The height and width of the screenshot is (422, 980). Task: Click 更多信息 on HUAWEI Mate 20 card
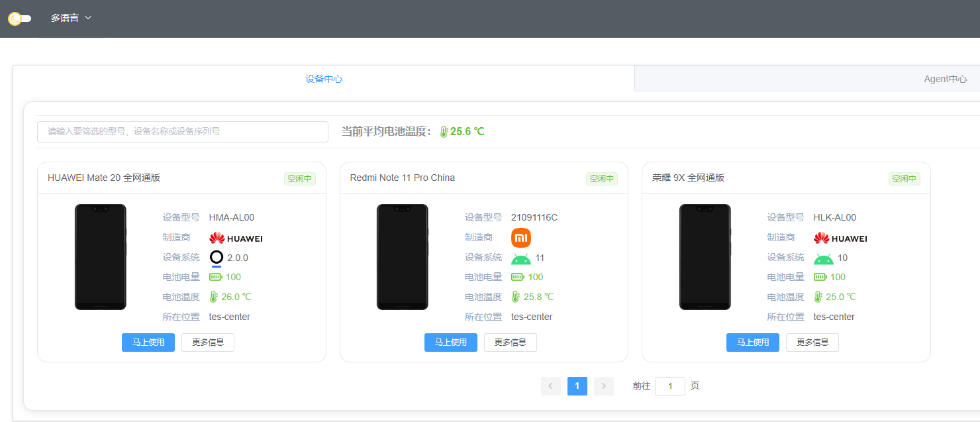208,343
